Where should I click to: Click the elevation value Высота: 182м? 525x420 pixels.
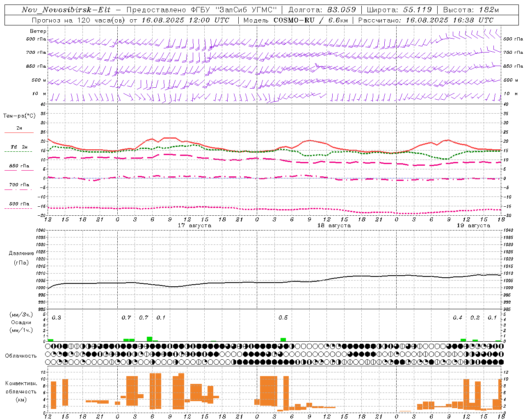[471, 10]
